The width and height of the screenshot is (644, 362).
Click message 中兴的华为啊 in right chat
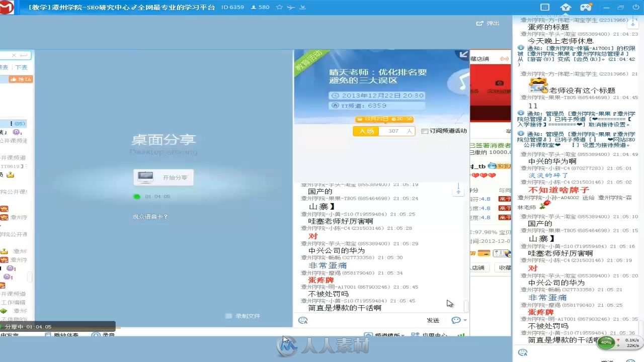(x=552, y=161)
